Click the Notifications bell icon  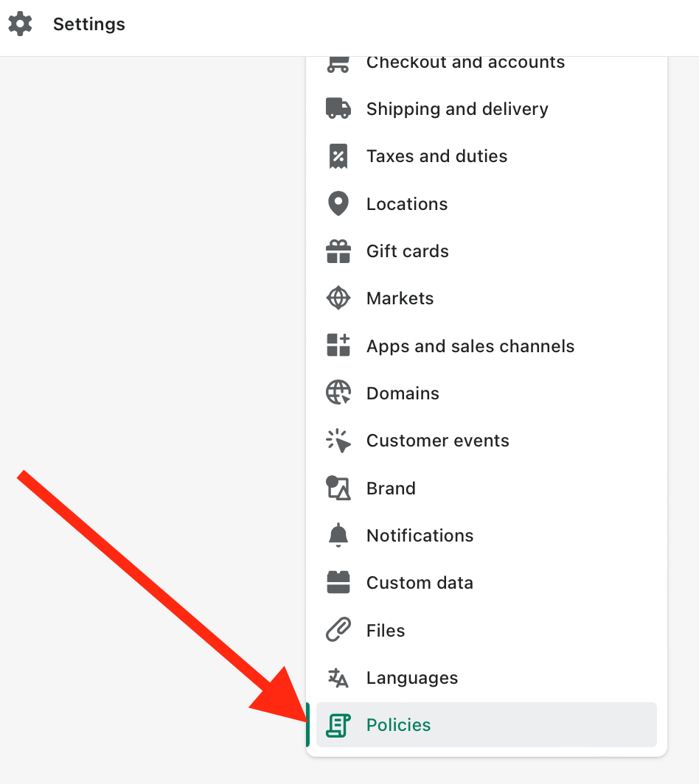click(338, 535)
